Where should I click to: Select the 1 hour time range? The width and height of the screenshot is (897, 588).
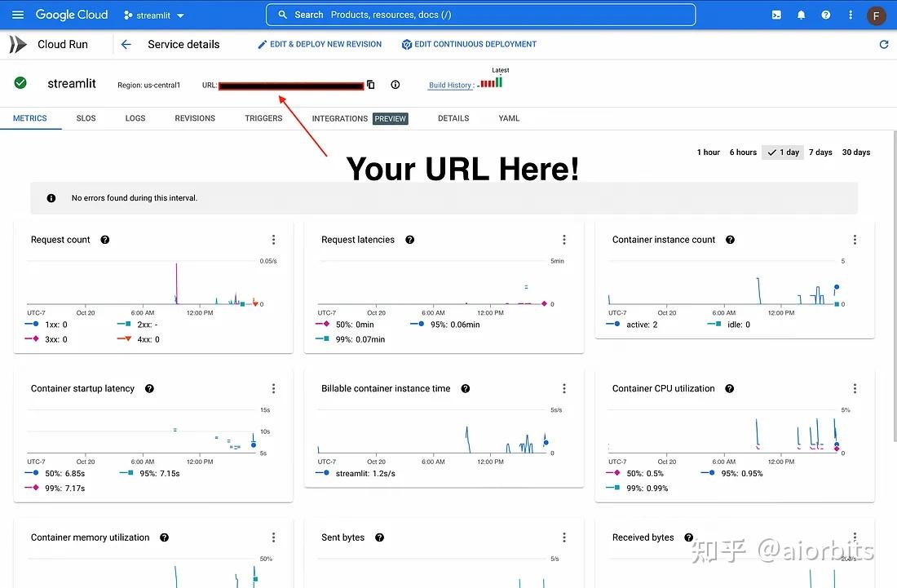(708, 153)
